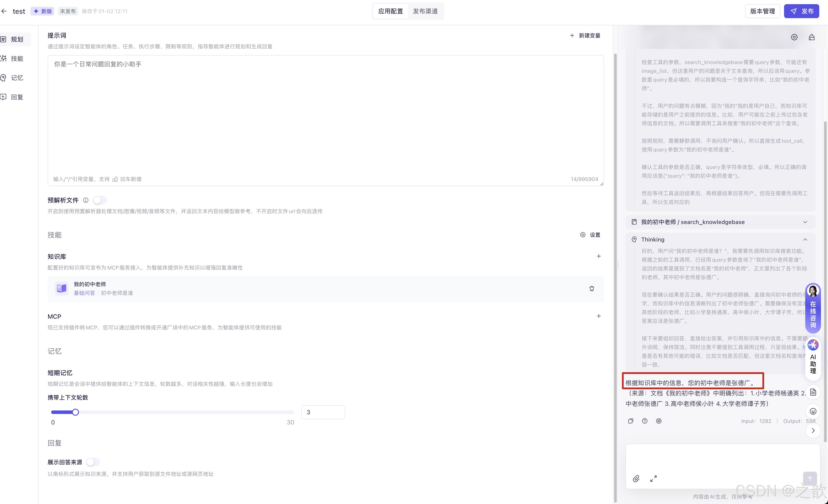Screen dimensions: 828x504
Task: Click the back arrow next to test
Action: [x=4, y=11]
